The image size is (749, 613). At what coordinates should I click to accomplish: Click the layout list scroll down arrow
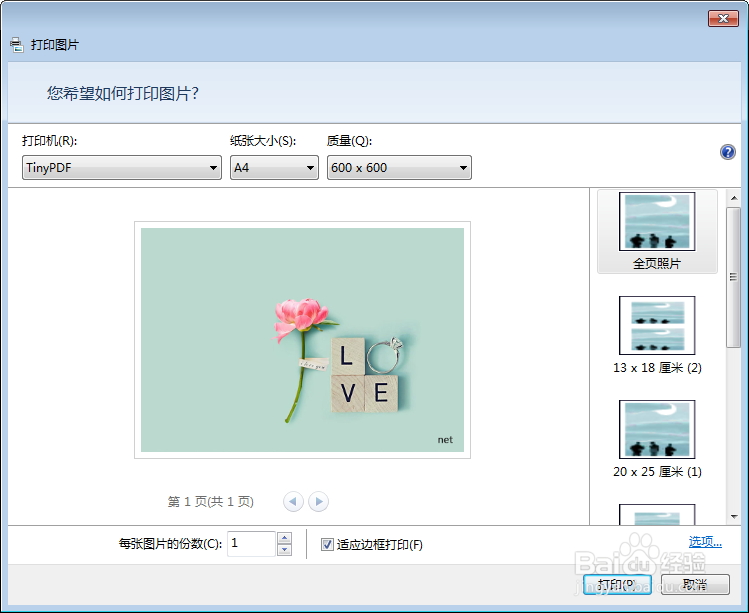[x=734, y=516]
